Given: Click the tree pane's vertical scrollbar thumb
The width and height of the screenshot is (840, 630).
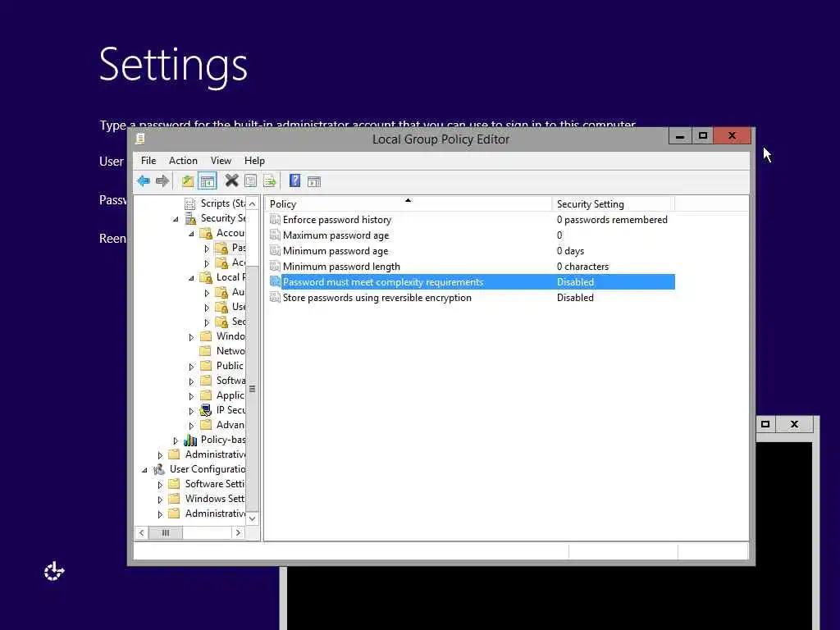Looking at the screenshot, I should click(x=252, y=388).
